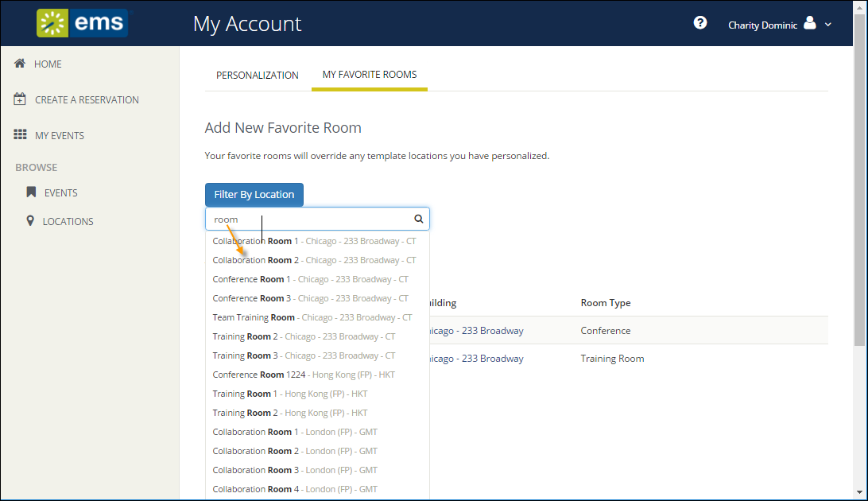Image resolution: width=868 pixels, height=501 pixels.
Task: Open the help question mark icon
Action: pyautogui.click(x=700, y=23)
